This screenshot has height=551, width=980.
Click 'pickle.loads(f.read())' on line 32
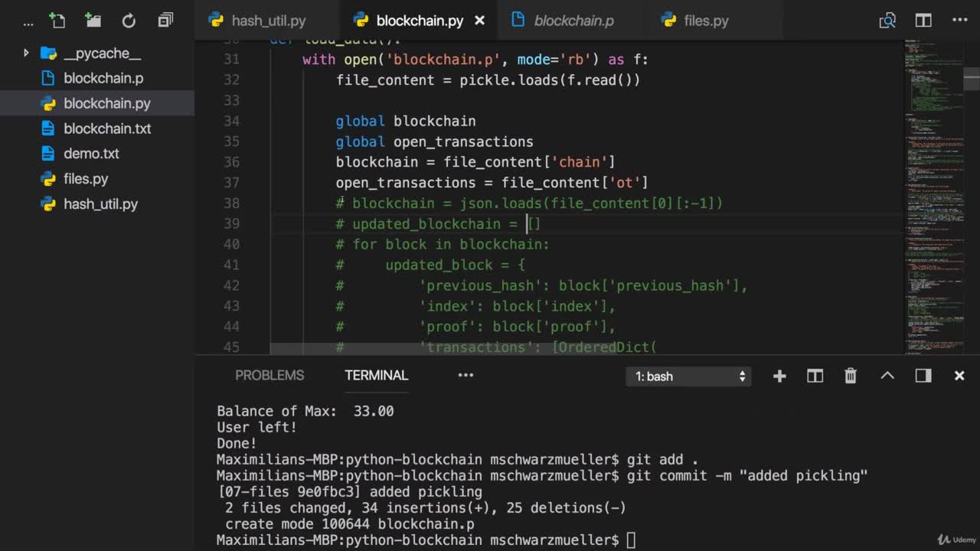pyautogui.click(x=550, y=80)
